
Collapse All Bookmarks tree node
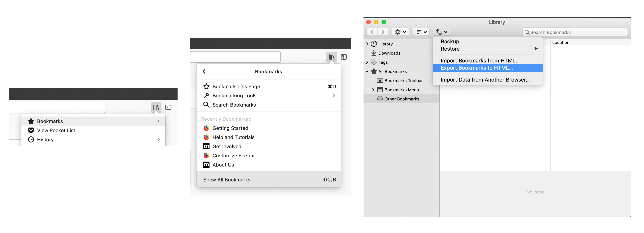coord(367,72)
